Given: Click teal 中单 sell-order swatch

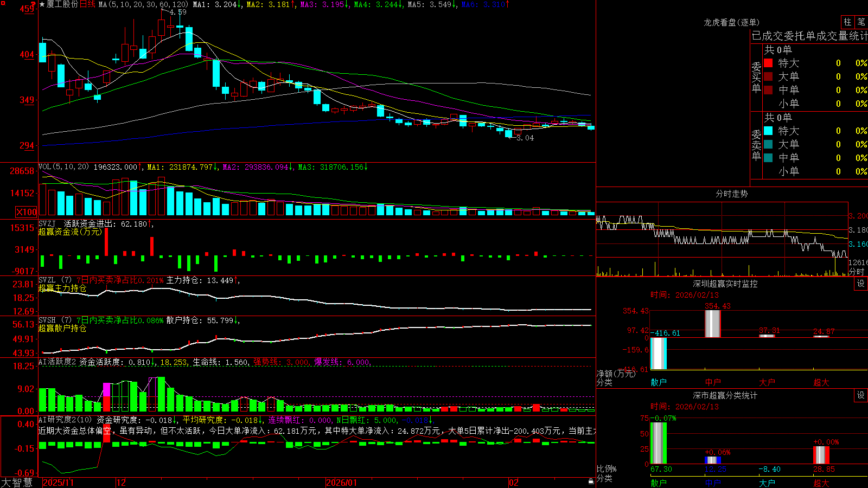Looking at the screenshot, I should point(768,158).
